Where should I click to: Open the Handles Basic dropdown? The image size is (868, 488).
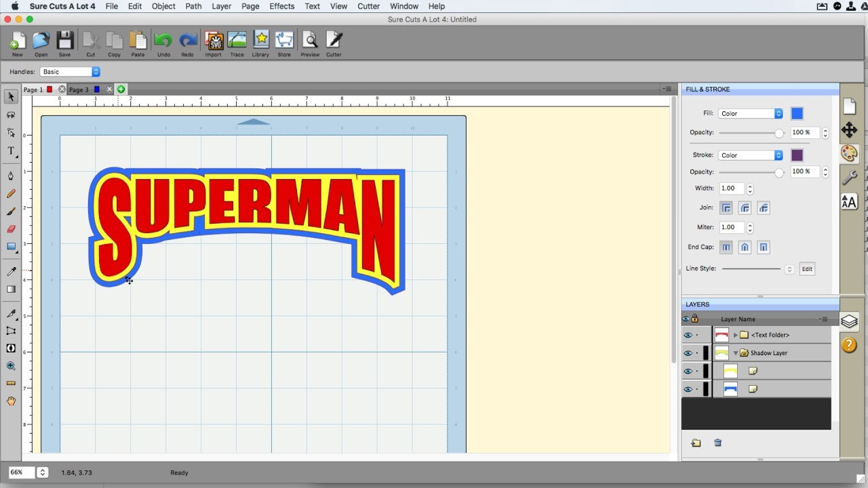(70, 72)
